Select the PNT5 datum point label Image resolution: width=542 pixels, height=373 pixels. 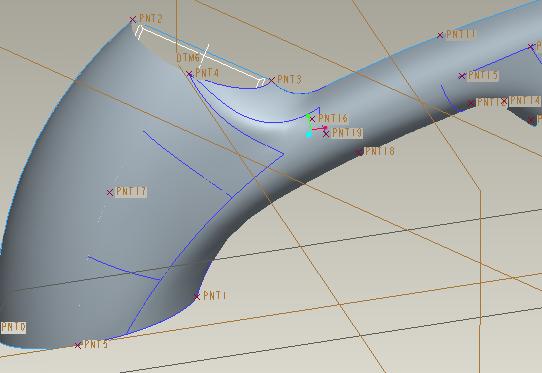(96, 344)
